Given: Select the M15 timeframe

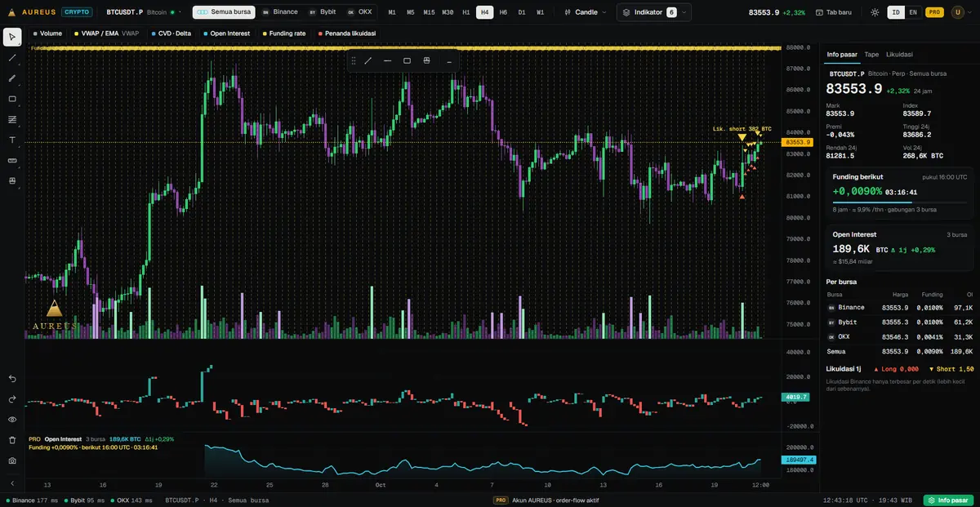Looking at the screenshot, I should [429, 12].
